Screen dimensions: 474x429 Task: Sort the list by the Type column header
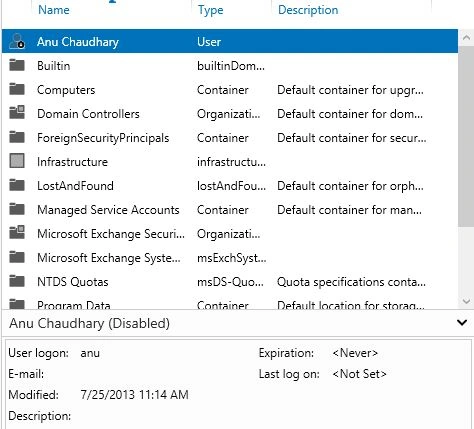[x=210, y=10]
